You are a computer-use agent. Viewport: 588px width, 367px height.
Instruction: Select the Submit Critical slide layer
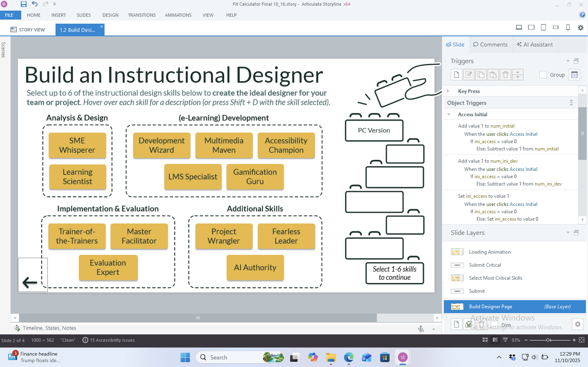pyautogui.click(x=485, y=265)
